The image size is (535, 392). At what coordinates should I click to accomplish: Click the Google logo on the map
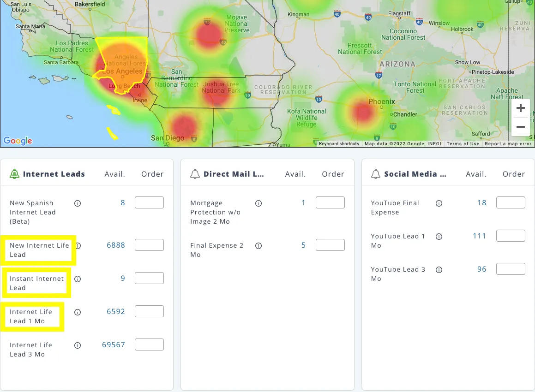[x=18, y=141]
